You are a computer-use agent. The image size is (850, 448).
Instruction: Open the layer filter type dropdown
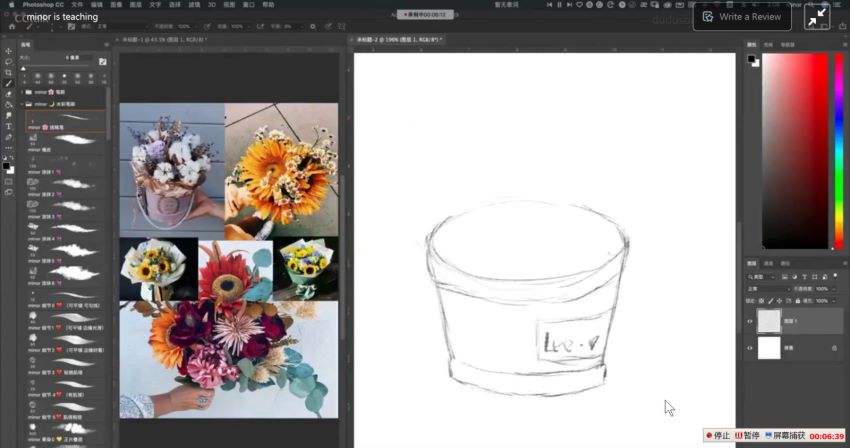click(762, 277)
